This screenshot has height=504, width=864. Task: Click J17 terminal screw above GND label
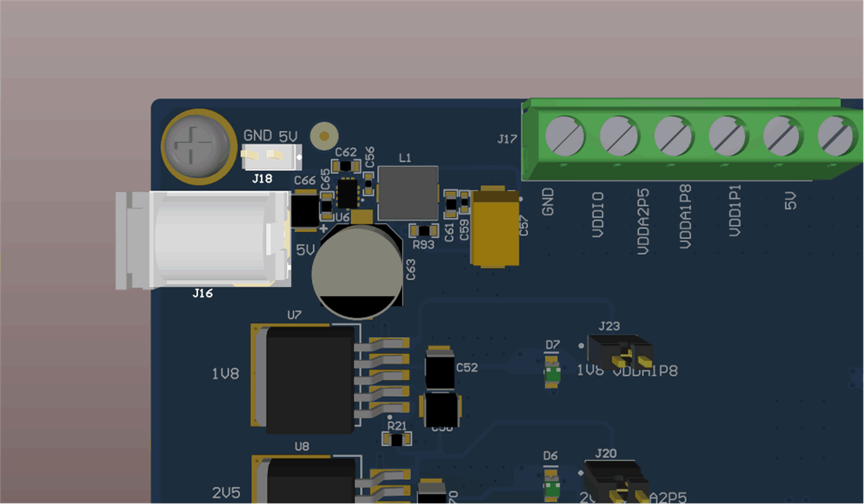(565, 136)
